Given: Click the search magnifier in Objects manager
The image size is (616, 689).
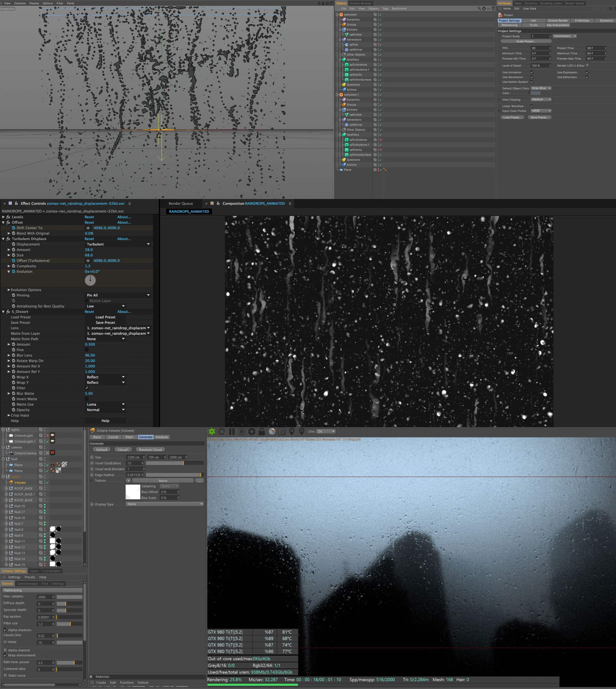Looking at the screenshot, I should (479, 8).
